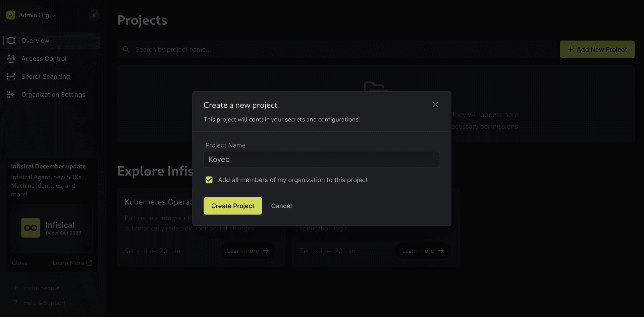
Task: Select the Overview sidebar icon
Action: point(11,41)
